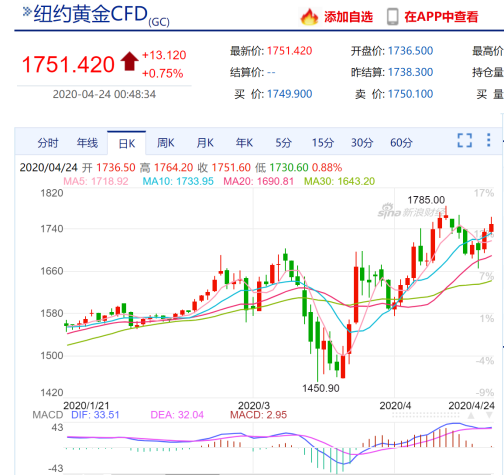Click the 1450.90 low label on chart
The width and height of the screenshot is (504, 476).
point(321,388)
